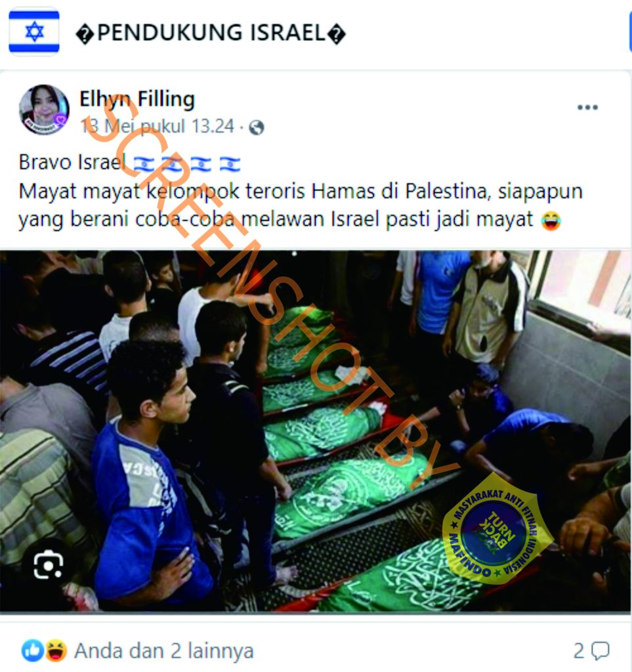Click the laughing Haha reaction icon

[x=56, y=650]
